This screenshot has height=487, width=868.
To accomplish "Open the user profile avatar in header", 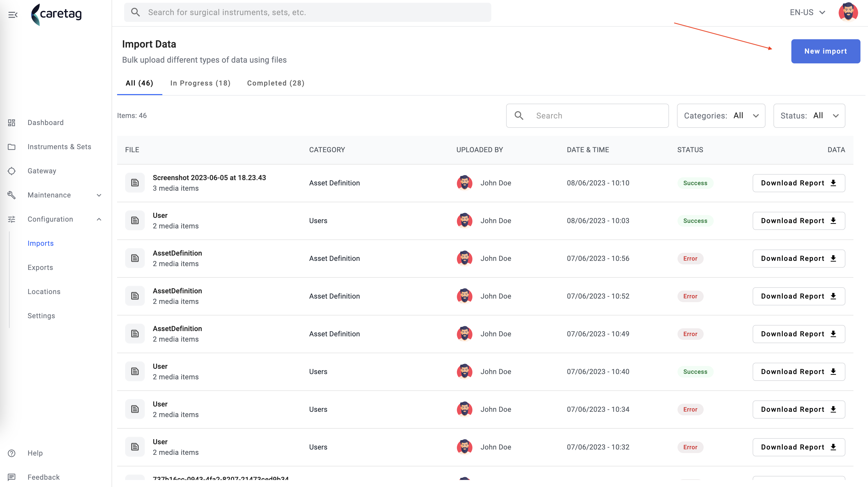I will (x=848, y=13).
